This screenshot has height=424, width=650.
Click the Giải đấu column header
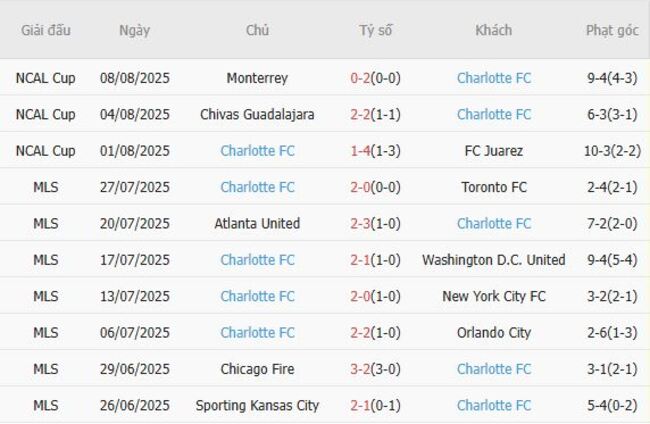46,30
